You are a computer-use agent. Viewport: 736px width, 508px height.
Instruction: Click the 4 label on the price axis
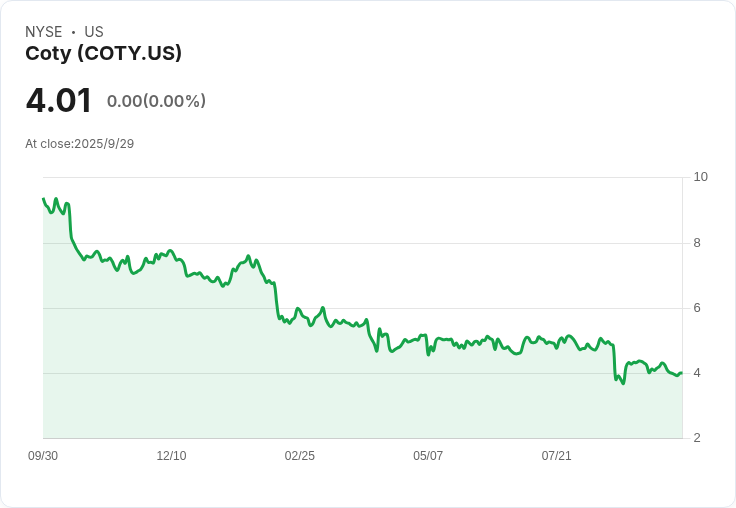697,373
